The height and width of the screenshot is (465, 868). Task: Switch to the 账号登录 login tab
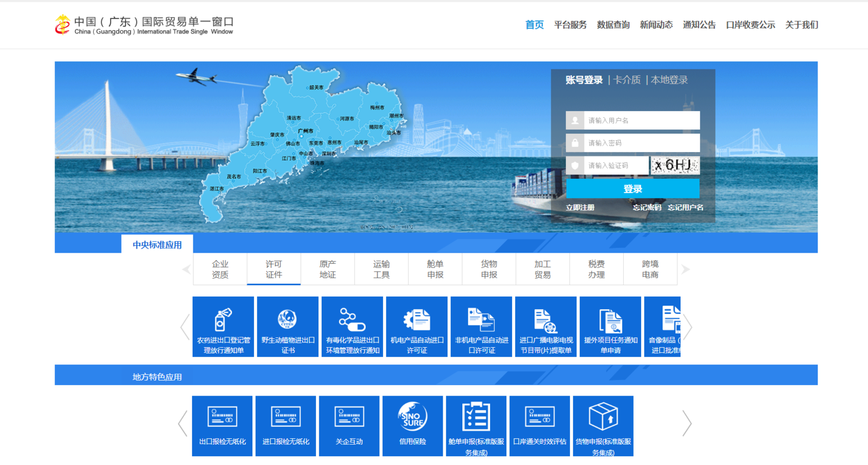click(x=584, y=80)
